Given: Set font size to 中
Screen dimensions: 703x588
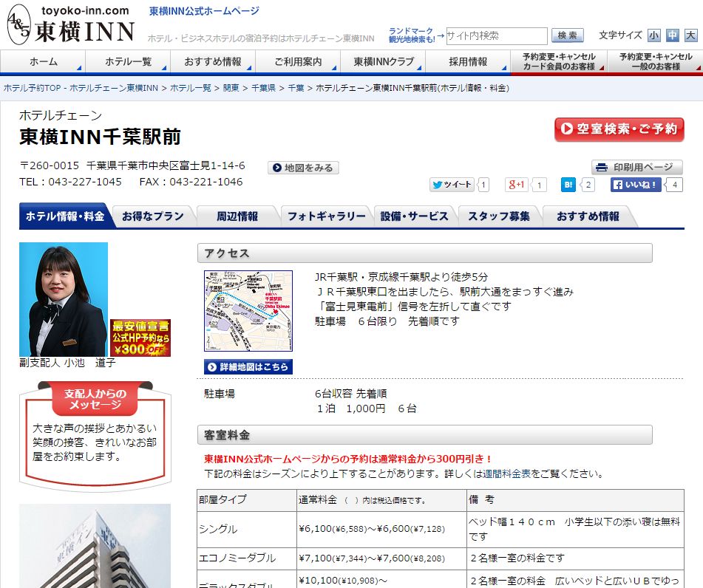Looking at the screenshot, I should (x=672, y=35).
